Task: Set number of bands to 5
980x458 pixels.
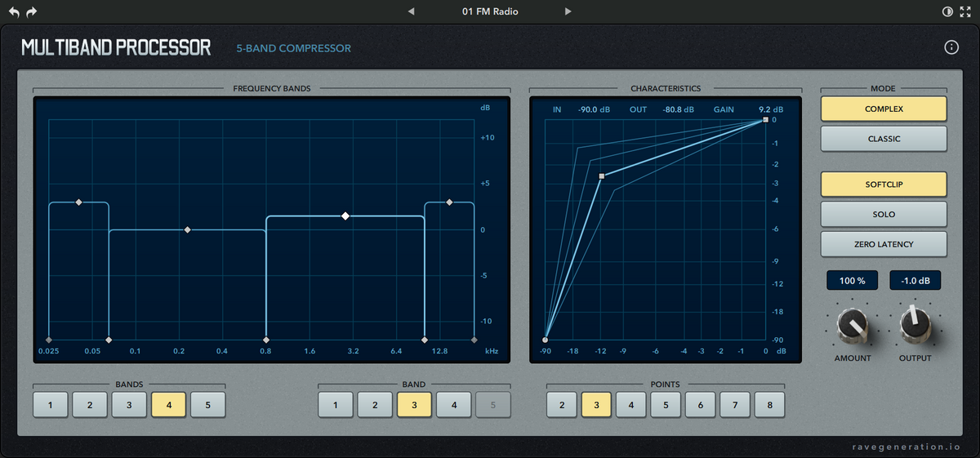Action: (207, 404)
